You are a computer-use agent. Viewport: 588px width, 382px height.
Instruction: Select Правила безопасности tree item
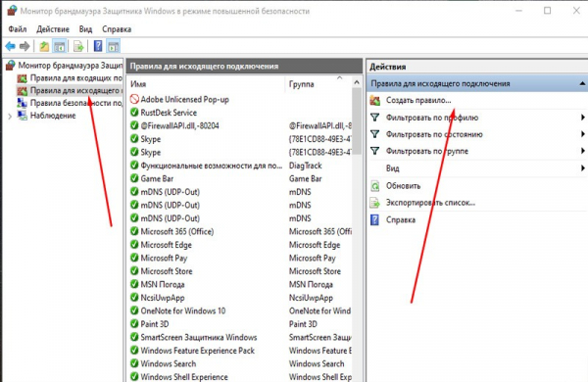[76, 103]
